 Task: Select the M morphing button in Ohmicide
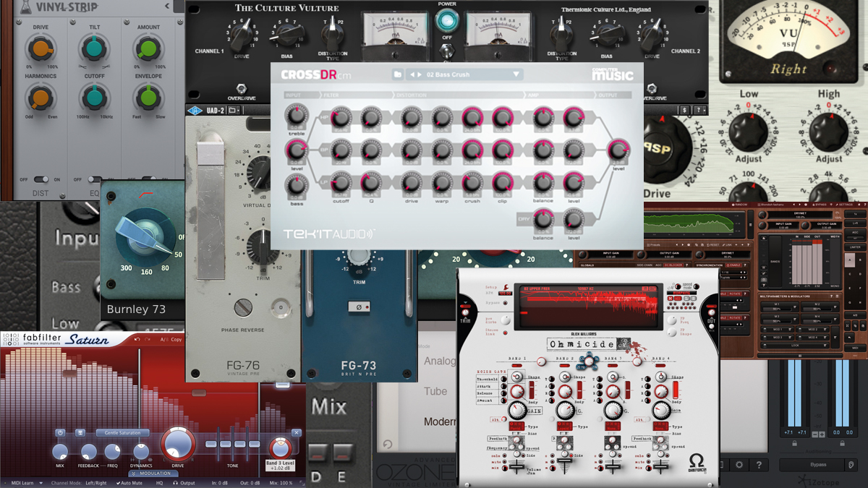(670, 297)
